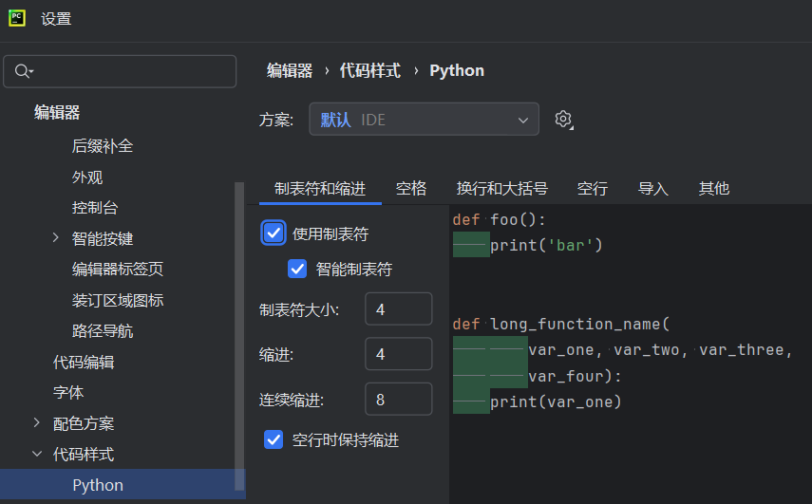The image size is (812, 504).
Task: Expand the 配色方案 tree node
Action: (x=36, y=423)
